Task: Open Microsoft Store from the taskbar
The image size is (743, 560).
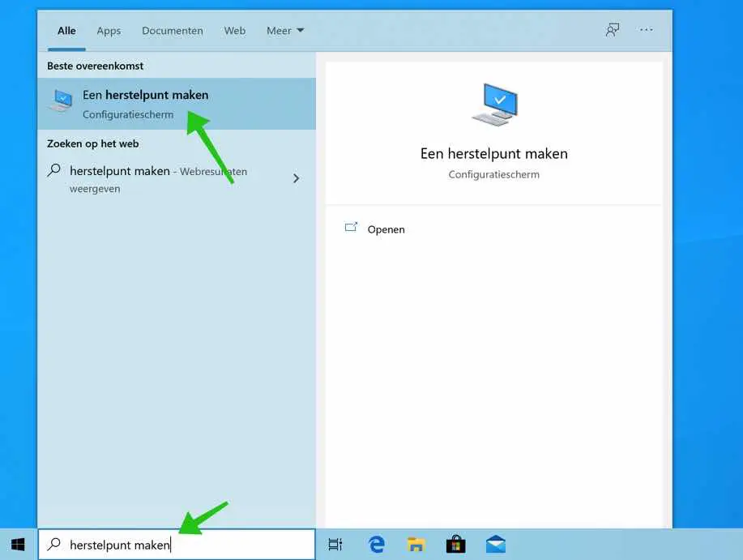Action: click(456, 545)
